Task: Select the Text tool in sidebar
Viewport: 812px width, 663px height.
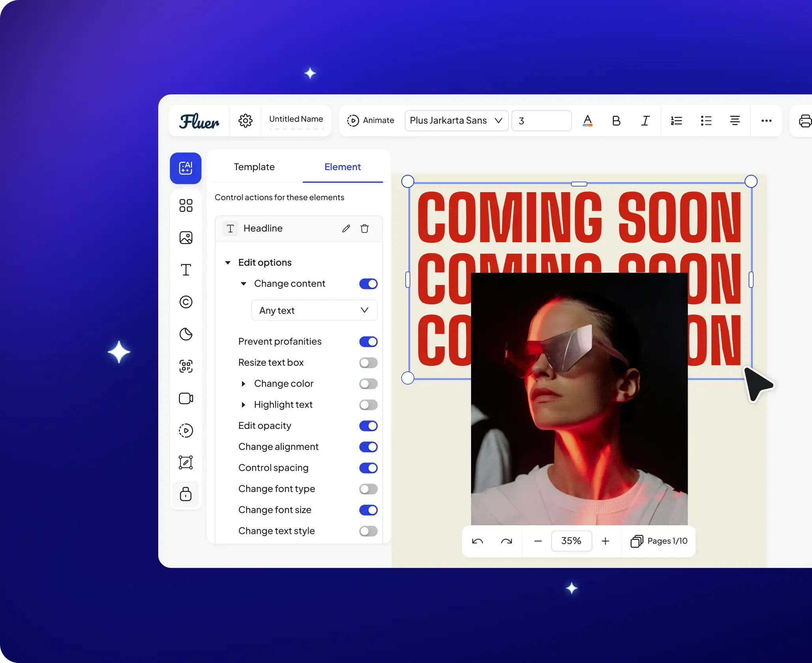Action: [x=186, y=270]
